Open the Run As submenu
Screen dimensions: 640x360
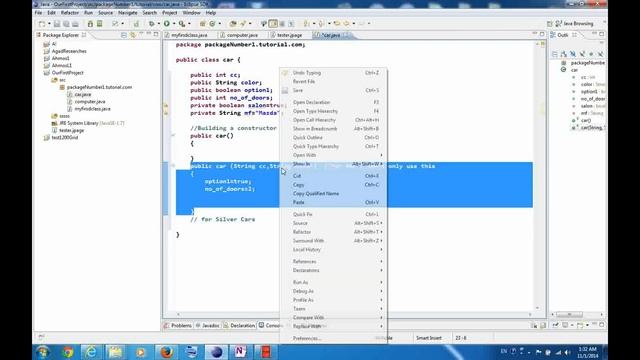[x=333, y=282]
